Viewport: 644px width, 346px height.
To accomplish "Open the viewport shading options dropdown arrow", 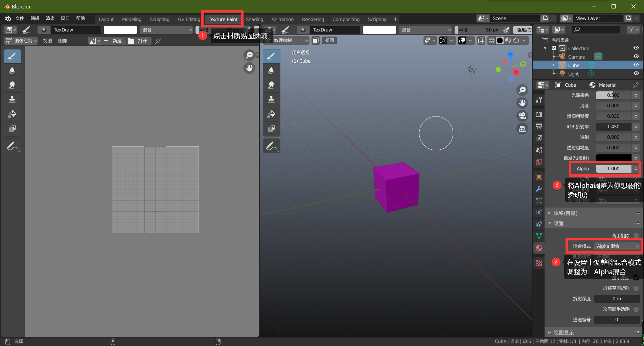I will click(x=524, y=41).
